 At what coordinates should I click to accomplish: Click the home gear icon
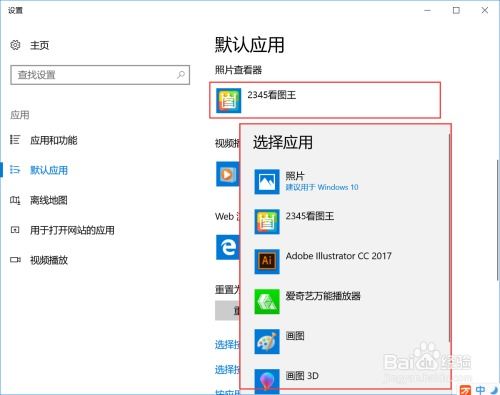[x=15, y=45]
